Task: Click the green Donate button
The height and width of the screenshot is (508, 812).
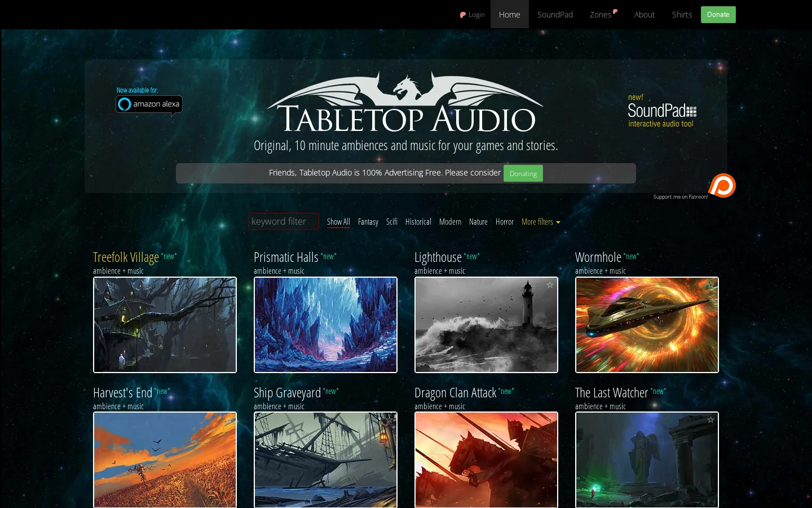Action: click(x=718, y=15)
